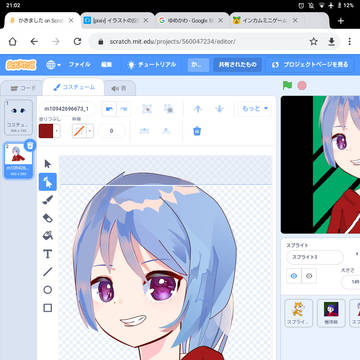
Task: Click the costume name field m1094269
Action: (x=68, y=109)
